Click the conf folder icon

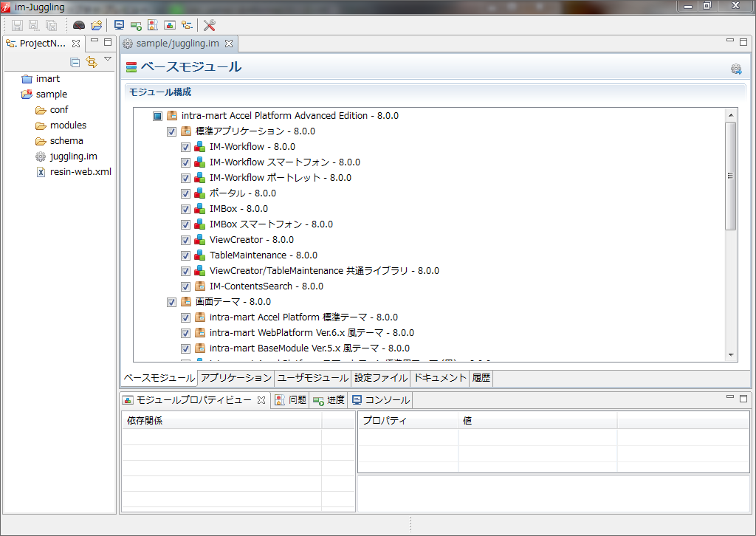(x=41, y=111)
